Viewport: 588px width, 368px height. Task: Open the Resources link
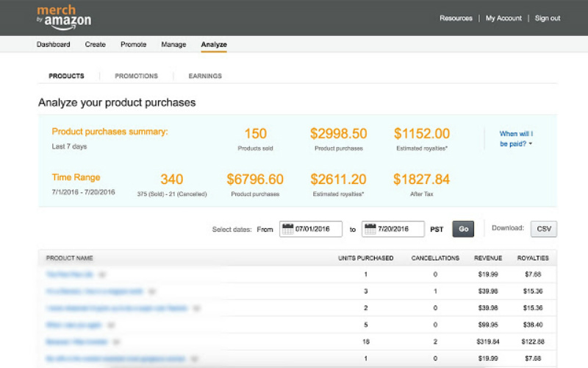(456, 18)
